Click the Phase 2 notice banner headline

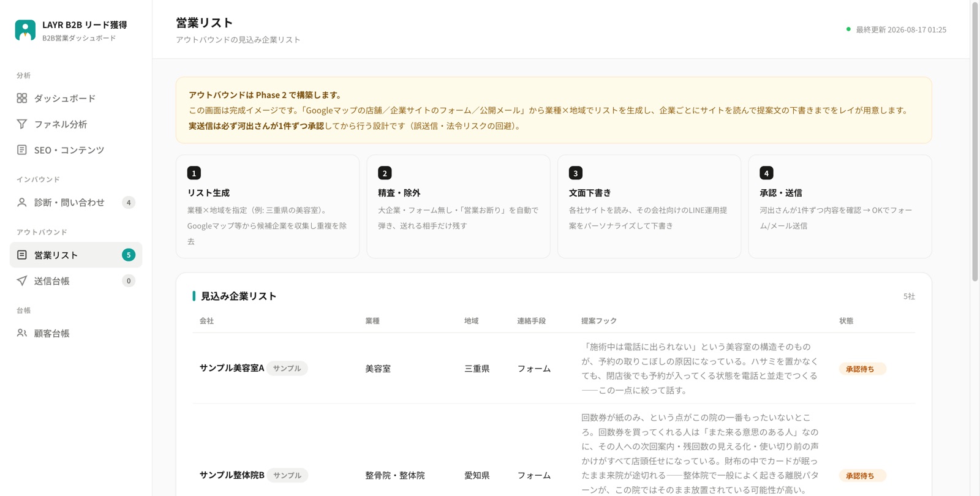pos(265,95)
